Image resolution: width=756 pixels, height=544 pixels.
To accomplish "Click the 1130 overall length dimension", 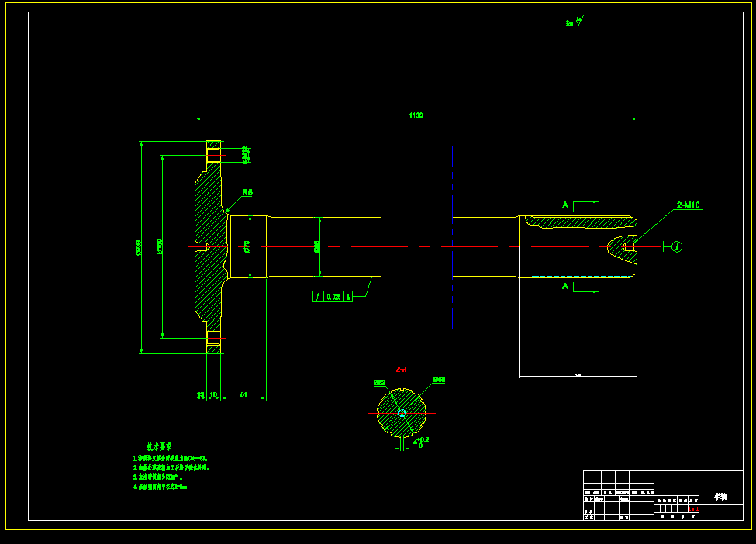I will tap(416, 115).
